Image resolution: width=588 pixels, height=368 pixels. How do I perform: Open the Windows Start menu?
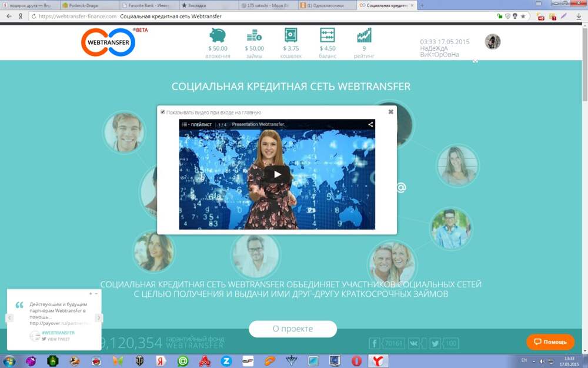[x=9, y=361]
